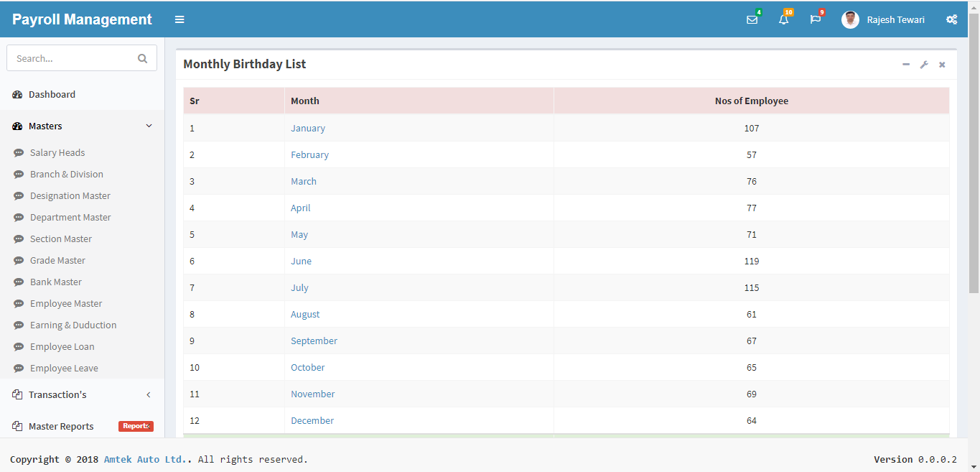The width and height of the screenshot is (980, 472).
Task: Open Dashboard from the sidebar
Action: point(52,94)
